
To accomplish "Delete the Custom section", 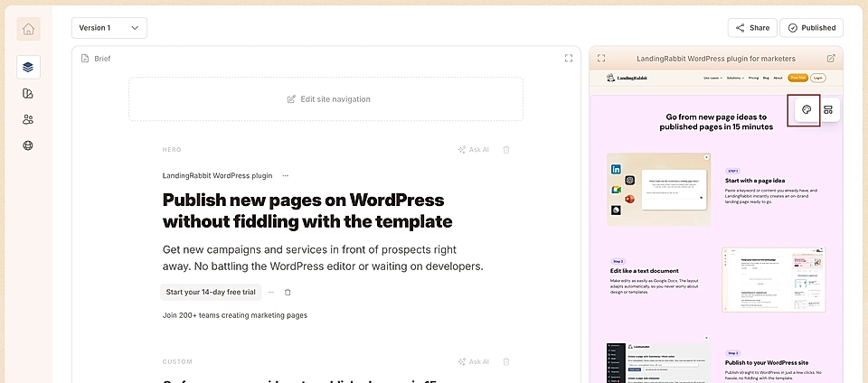I will 506,361.
